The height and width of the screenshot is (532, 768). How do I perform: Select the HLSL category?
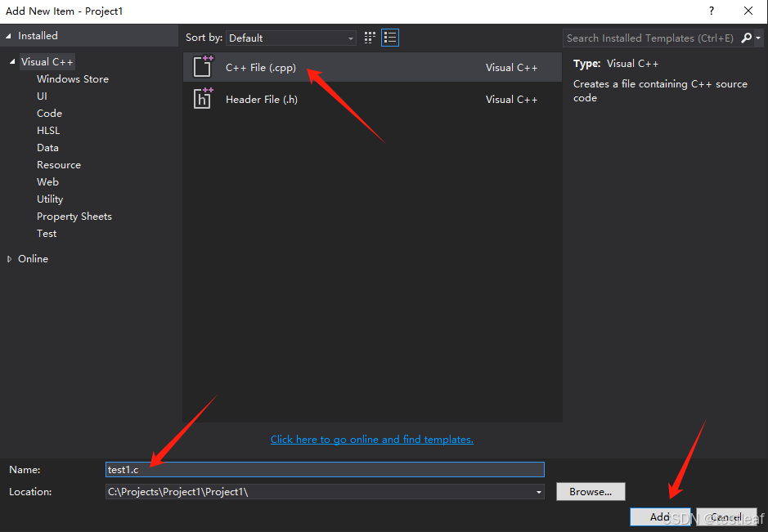tap(47, 130)
